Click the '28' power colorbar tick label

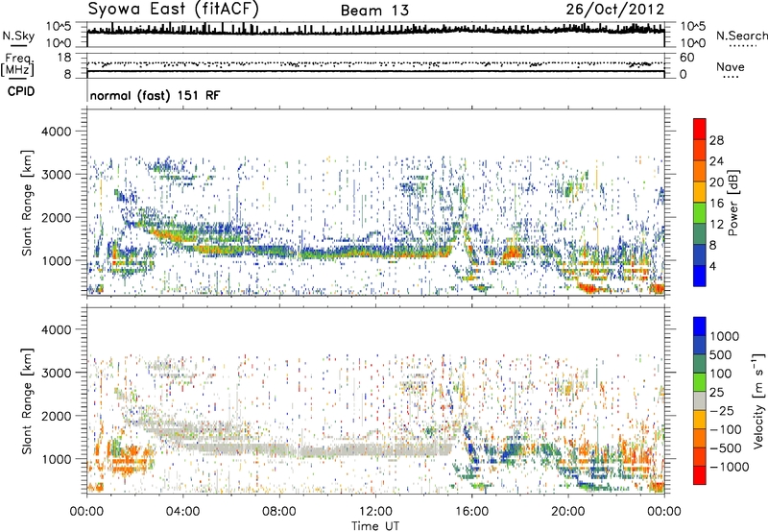point(716,140)
